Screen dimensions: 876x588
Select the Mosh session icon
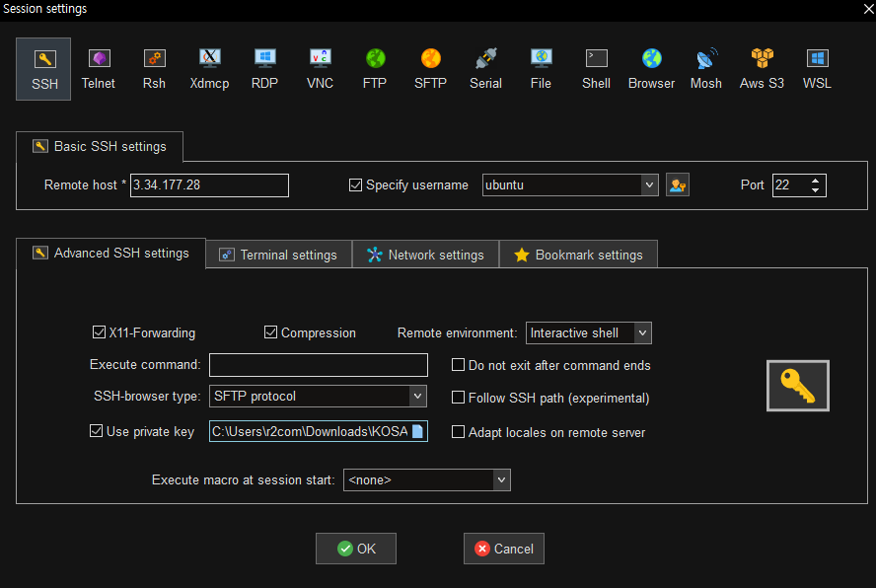(x=706, y=69)
